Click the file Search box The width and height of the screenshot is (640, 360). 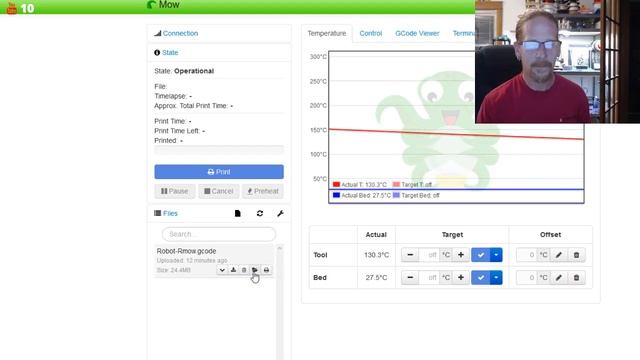[x=219, y=234]
